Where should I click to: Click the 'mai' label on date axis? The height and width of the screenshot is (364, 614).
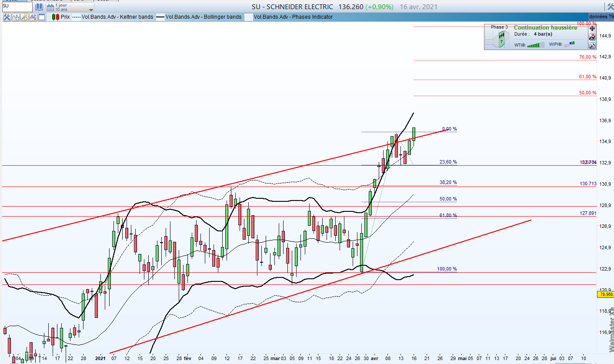coord(462,359)
